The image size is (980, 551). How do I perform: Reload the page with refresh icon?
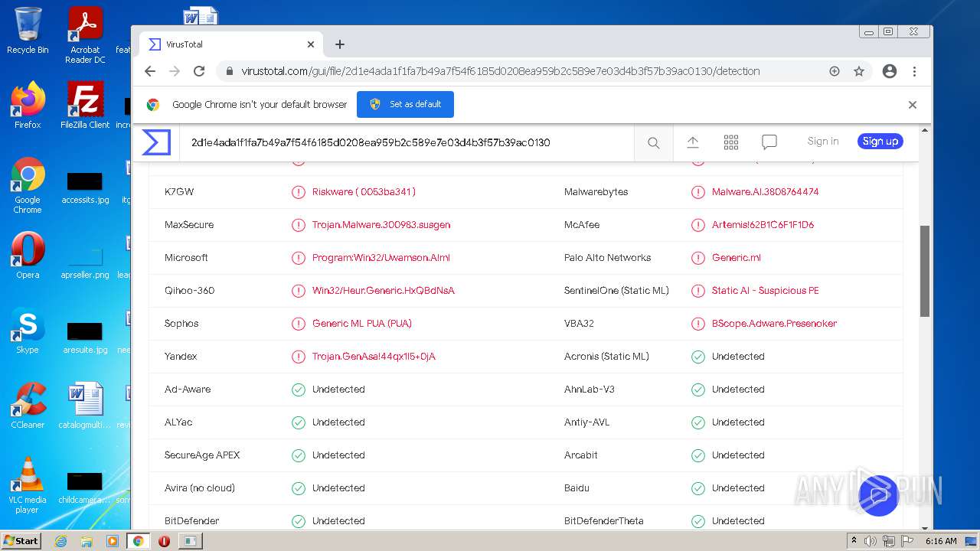199,71
